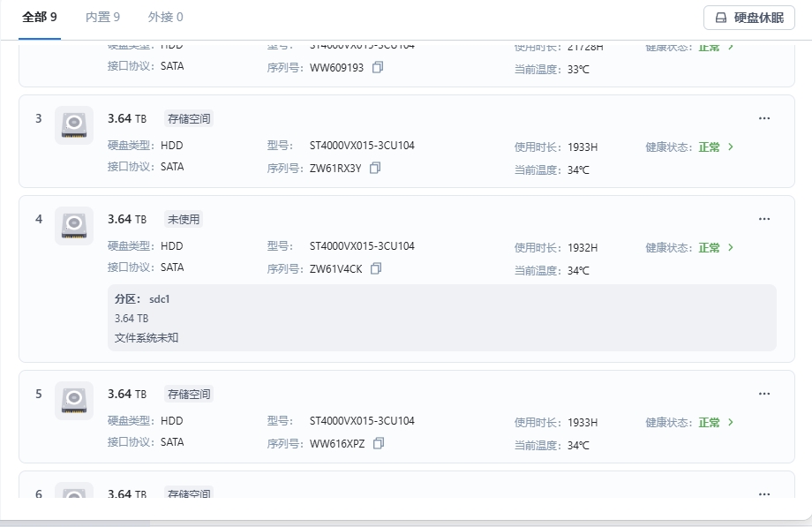Select current temperature 33℃ value

[x=578, y=70]
